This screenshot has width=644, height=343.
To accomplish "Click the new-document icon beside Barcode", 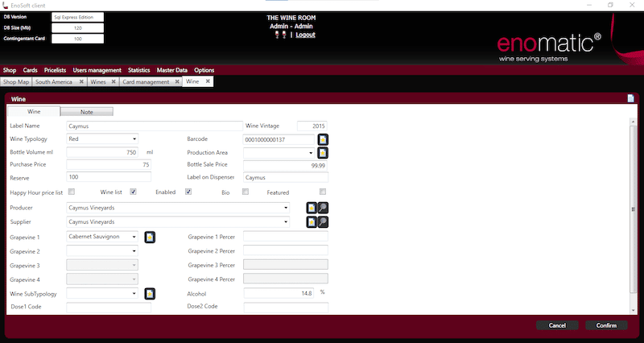I will click(x=323, y=139).
